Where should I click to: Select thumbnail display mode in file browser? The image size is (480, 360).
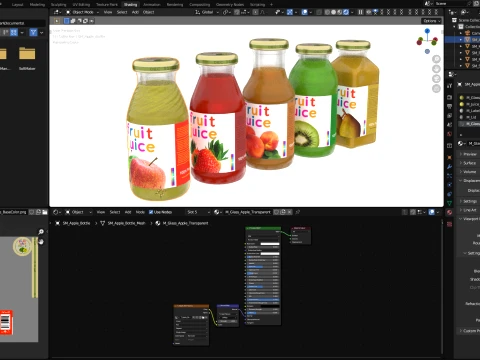coord(14,32)
